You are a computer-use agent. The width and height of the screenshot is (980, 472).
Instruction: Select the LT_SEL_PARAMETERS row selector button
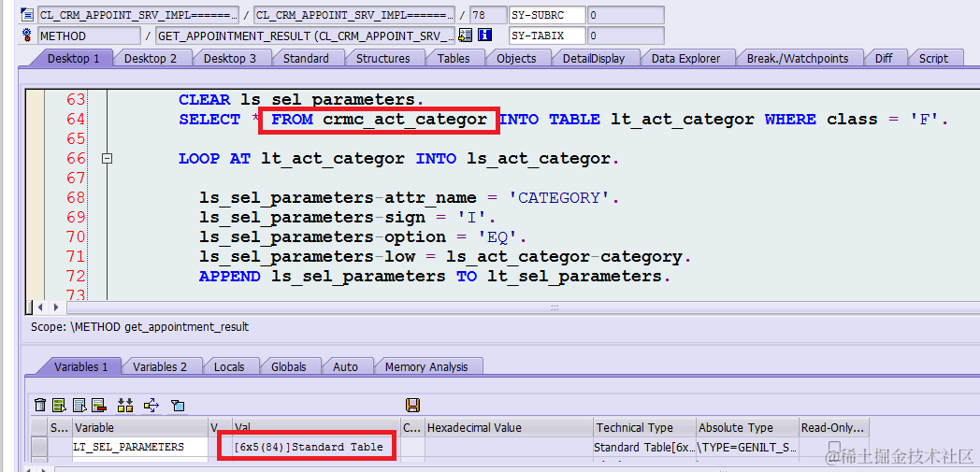(39, 447)
